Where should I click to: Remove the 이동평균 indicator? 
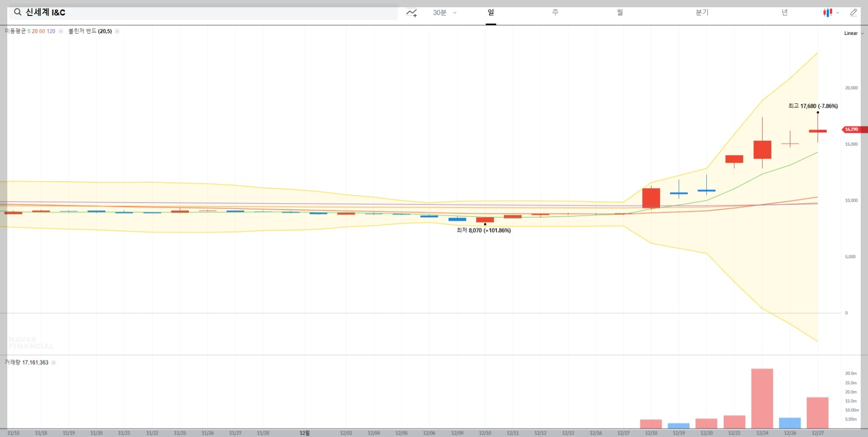point(61,32)
